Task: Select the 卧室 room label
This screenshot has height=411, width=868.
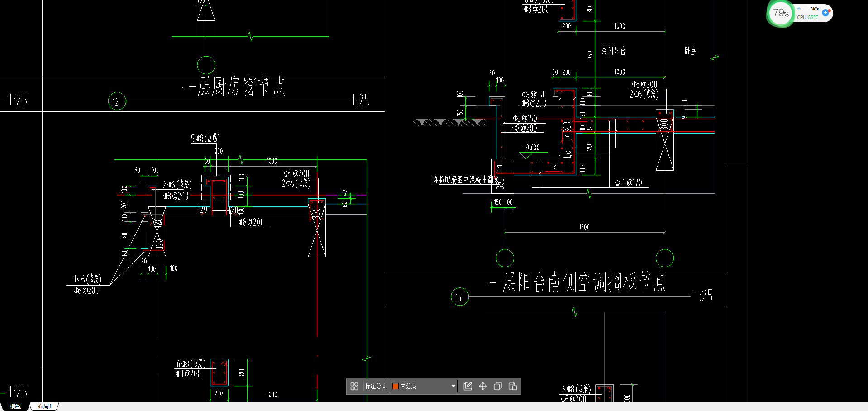Action: [x=690, y=51]
